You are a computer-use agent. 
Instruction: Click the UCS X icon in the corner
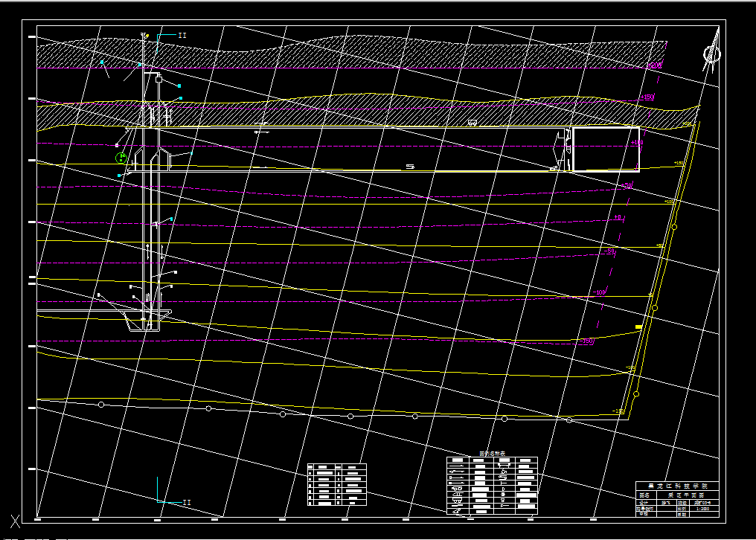pyautogui.click(x=16, y=521)
